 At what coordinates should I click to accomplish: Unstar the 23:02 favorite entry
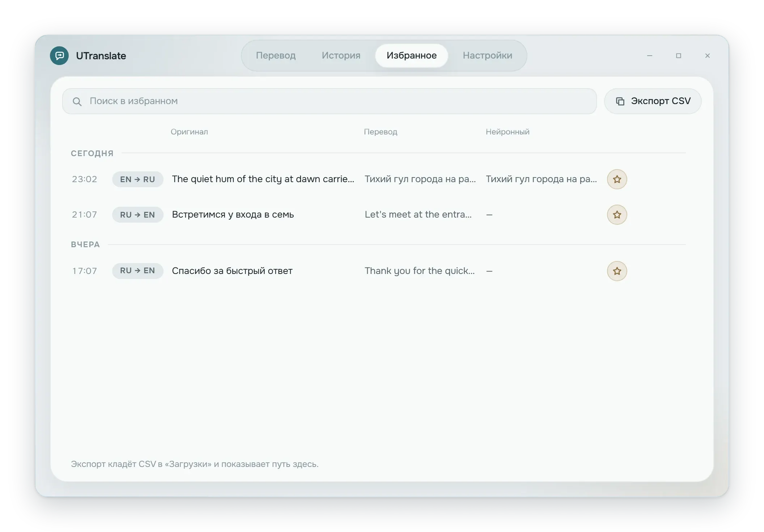pos(617,179)
